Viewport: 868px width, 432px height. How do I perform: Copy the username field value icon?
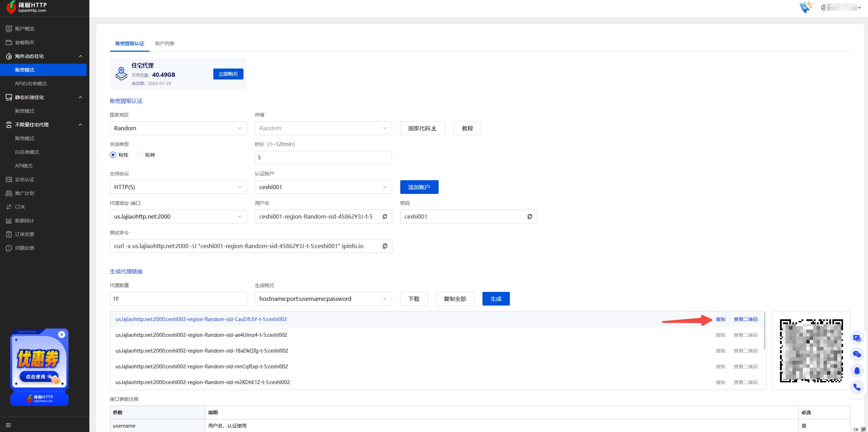385,217
